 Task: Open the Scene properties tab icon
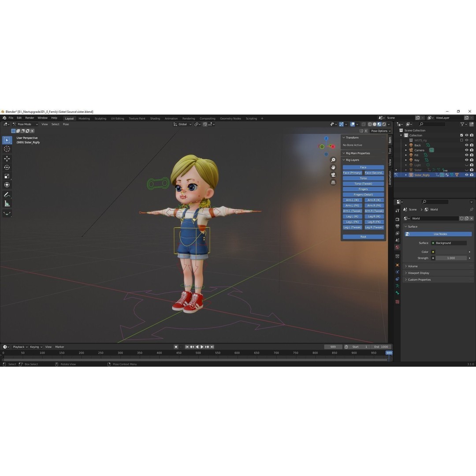(x=398, y=240)
